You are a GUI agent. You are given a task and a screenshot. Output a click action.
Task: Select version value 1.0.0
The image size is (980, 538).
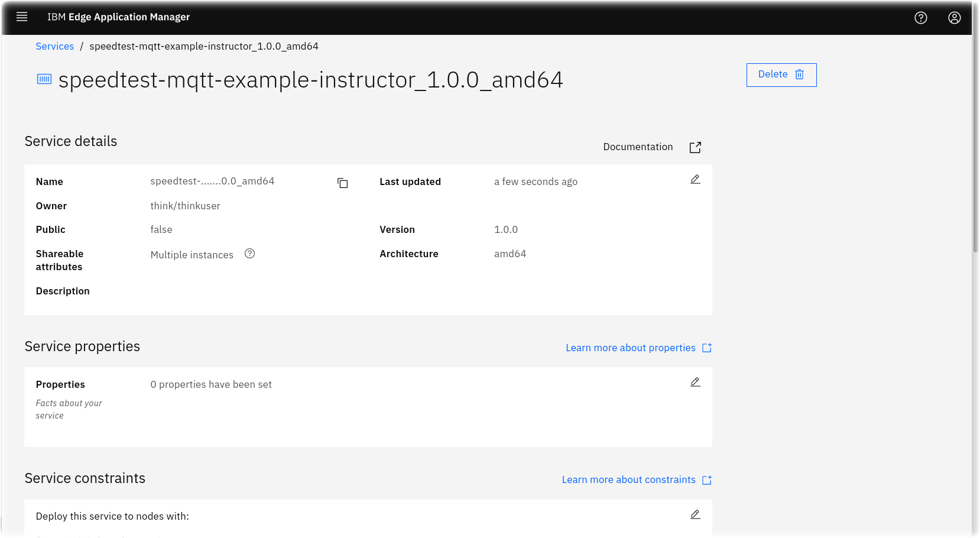(506, 229)
